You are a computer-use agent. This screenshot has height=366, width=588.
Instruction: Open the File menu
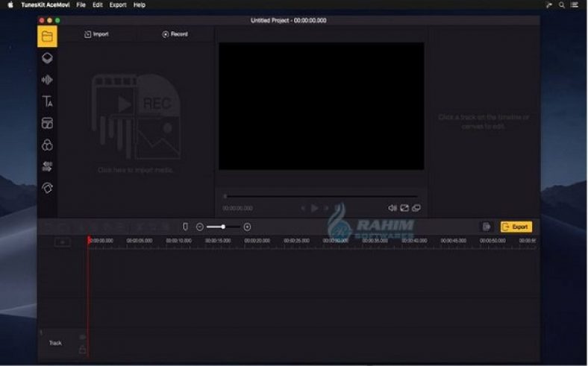(x=81, y=5)
